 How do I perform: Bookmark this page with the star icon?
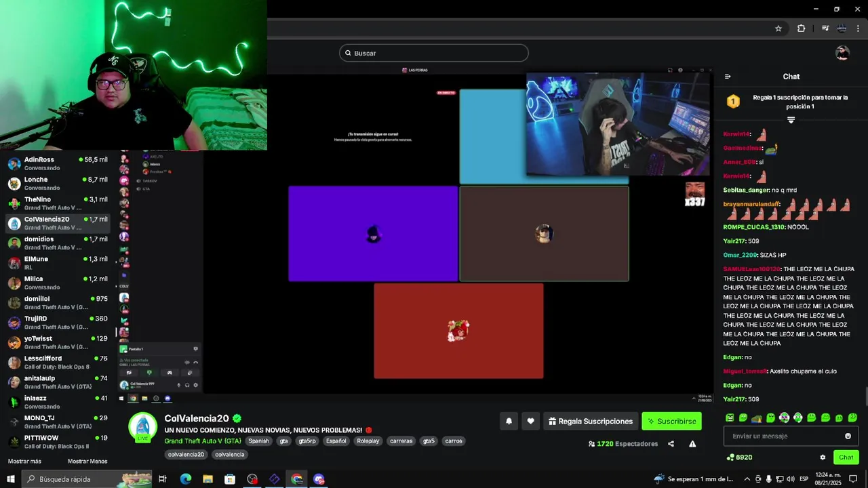coord(778,28)
